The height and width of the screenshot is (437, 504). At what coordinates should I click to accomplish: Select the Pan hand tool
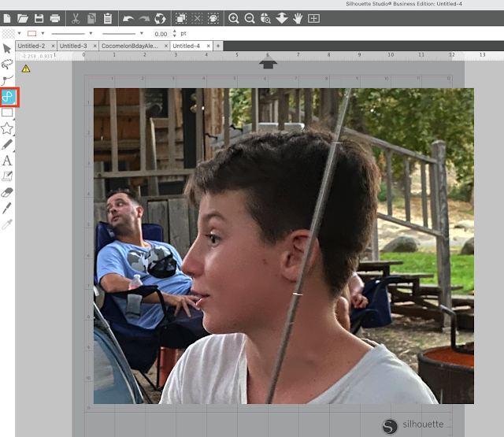[x=298, y=18]
